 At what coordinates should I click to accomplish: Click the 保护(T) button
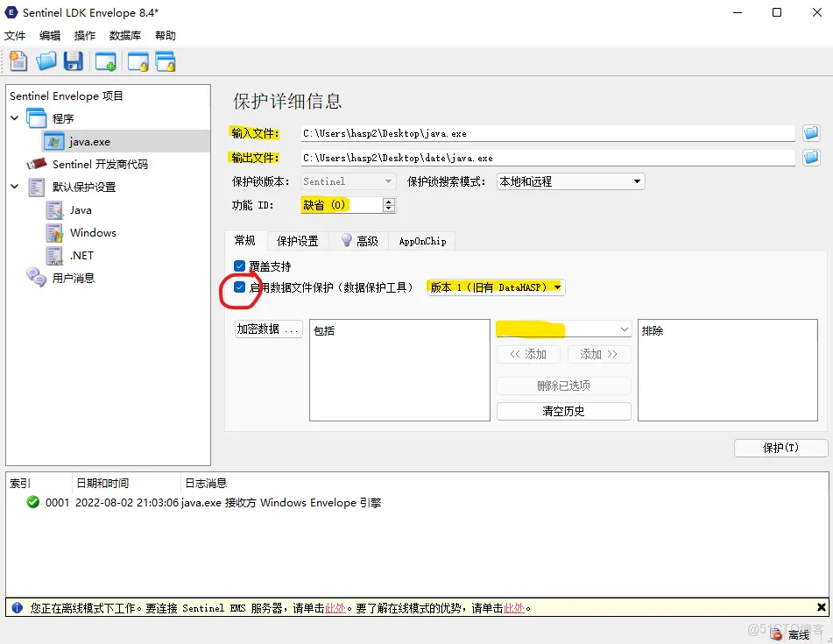coord(780,448)
